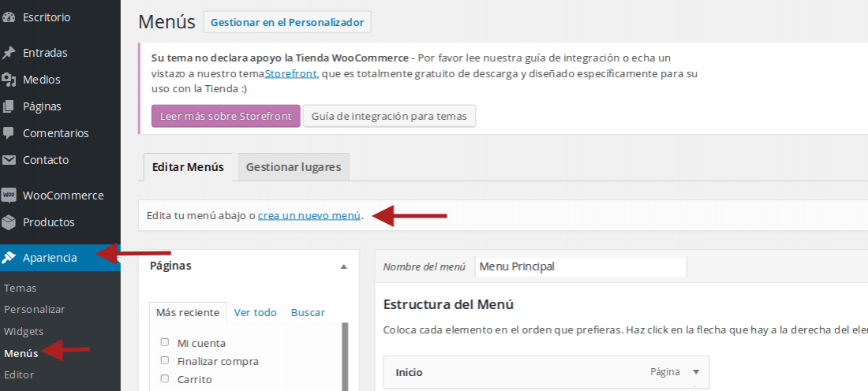Click the Páginas panel heading
The height and width of the screenshot is (391, 868).
[x=170, y=266]
